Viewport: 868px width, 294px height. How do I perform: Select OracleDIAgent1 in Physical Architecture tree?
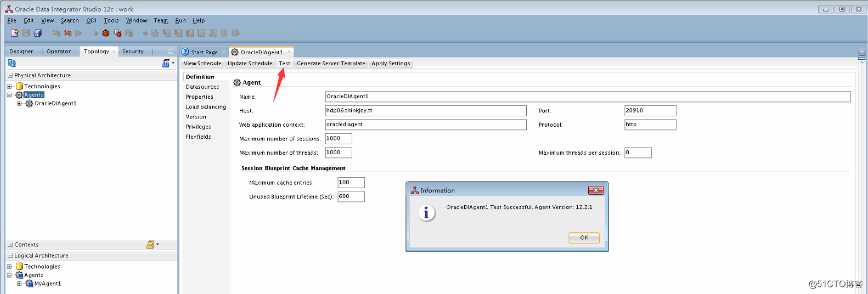pos(55,103)
